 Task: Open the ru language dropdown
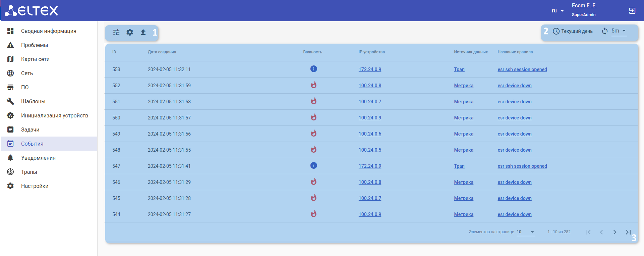click(x=558, y=11)
